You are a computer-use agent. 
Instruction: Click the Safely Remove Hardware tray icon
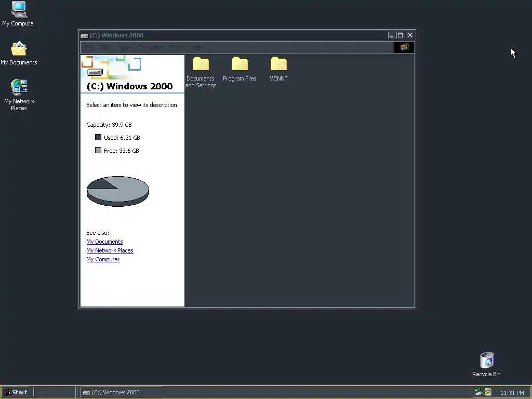tap(478, 392)
